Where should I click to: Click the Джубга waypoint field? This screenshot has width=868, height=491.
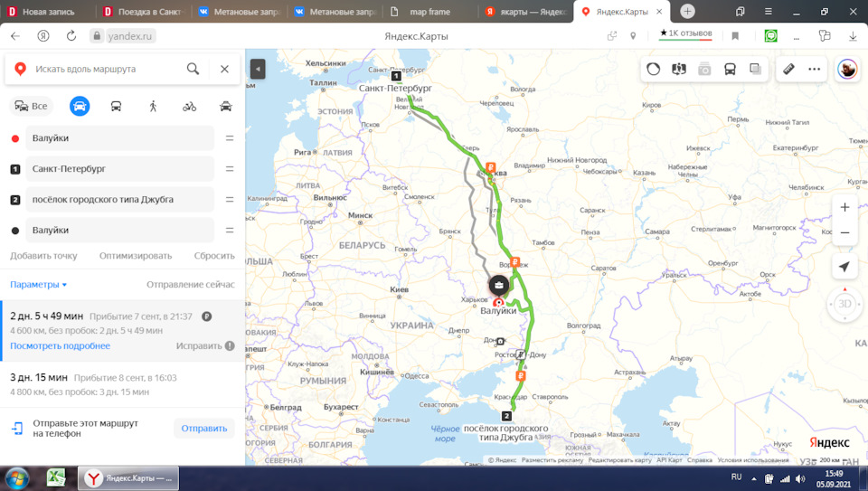[x=119, y=199]
